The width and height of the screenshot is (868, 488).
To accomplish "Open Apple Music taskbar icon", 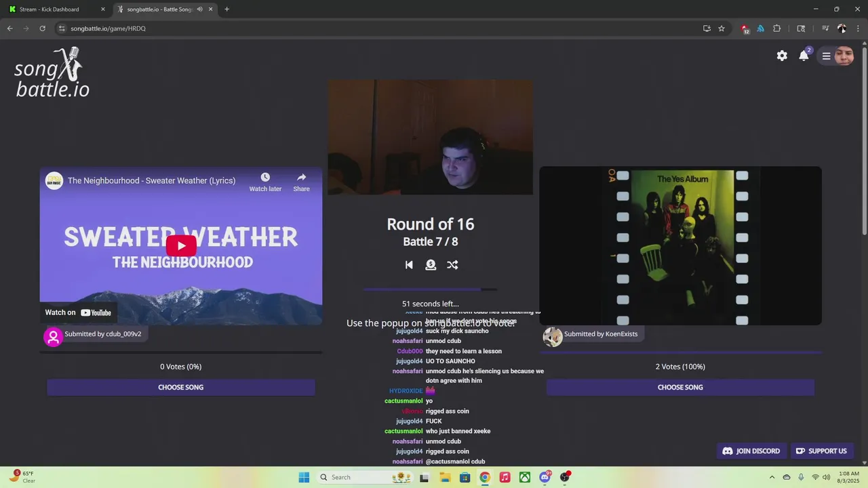I will (505, 477).
